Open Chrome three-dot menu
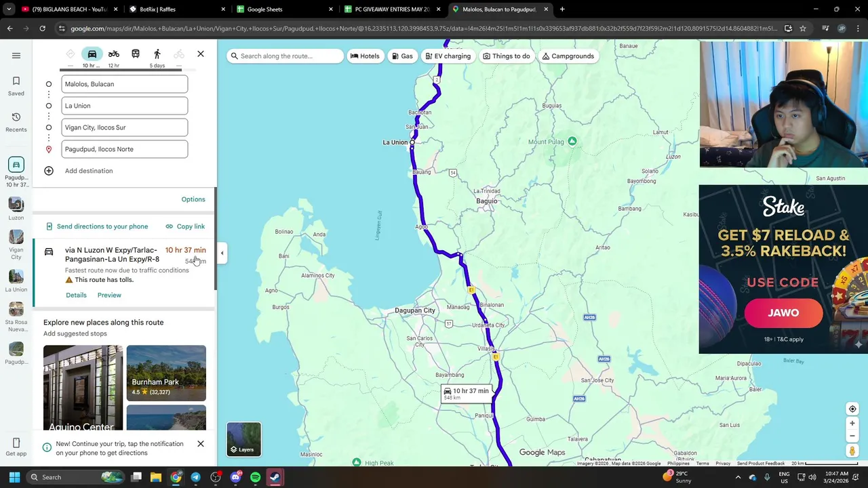 pos(858,28)
